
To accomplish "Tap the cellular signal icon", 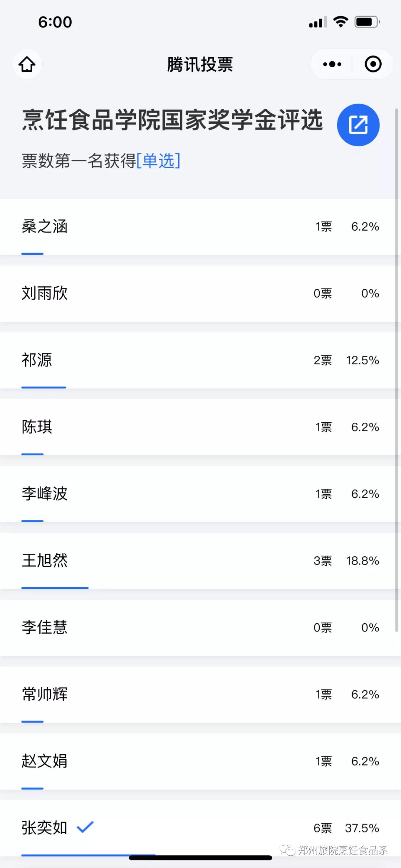I will (318, 22).
